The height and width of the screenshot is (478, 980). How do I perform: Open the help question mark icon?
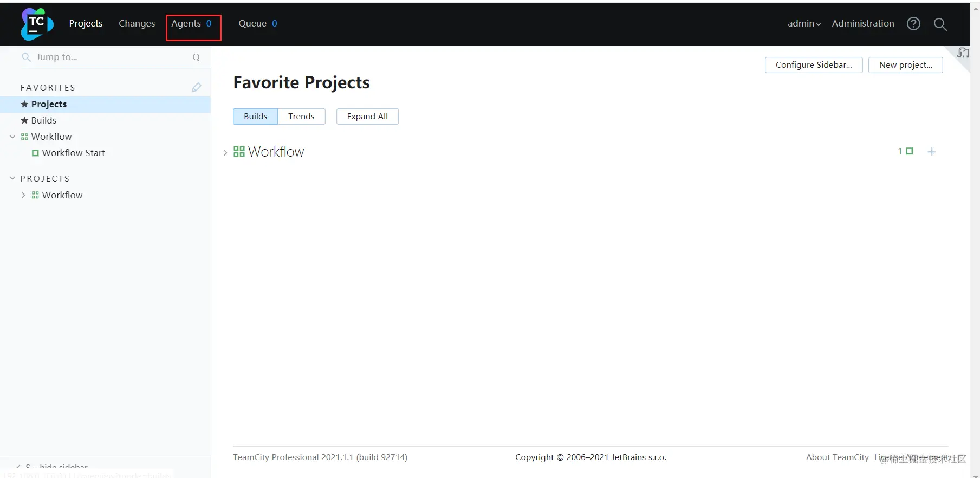pyautogui.click(x=913, y=24)
